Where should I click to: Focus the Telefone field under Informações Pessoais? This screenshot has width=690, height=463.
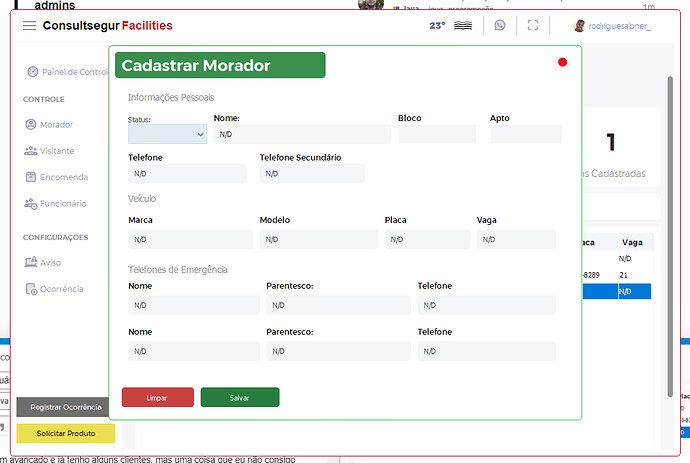(x=187, y=173)
